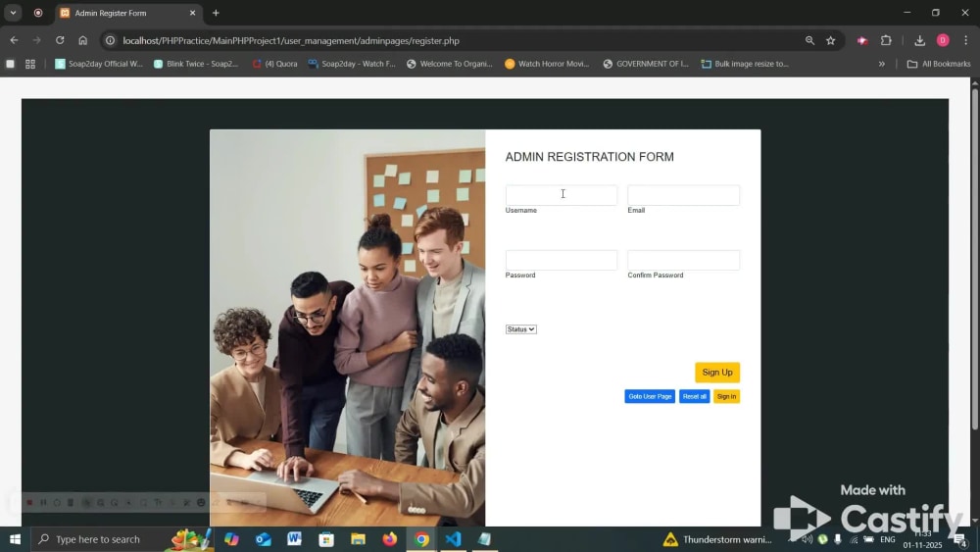Open the Thunderstorm warning weather alert

click(717, 539)
